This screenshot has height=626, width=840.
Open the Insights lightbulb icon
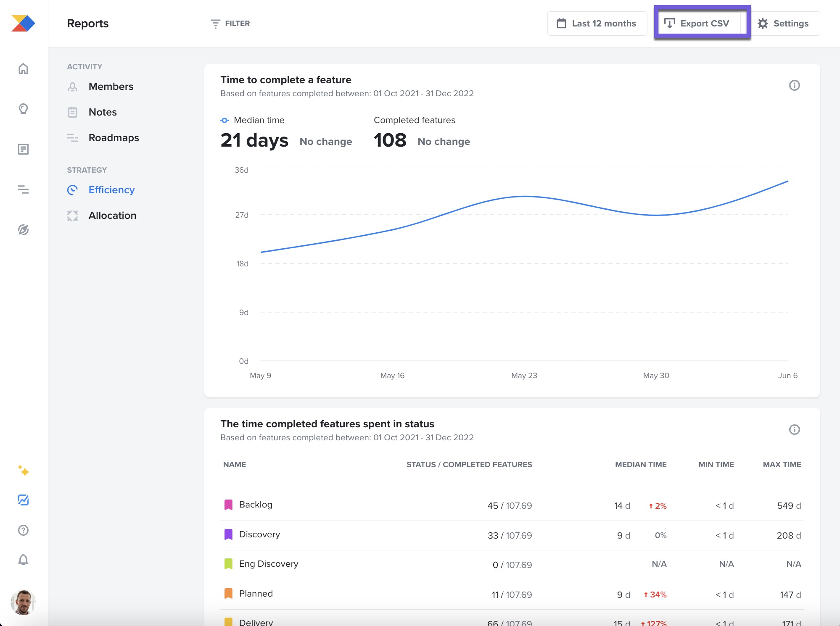click(x=24, y=109)
